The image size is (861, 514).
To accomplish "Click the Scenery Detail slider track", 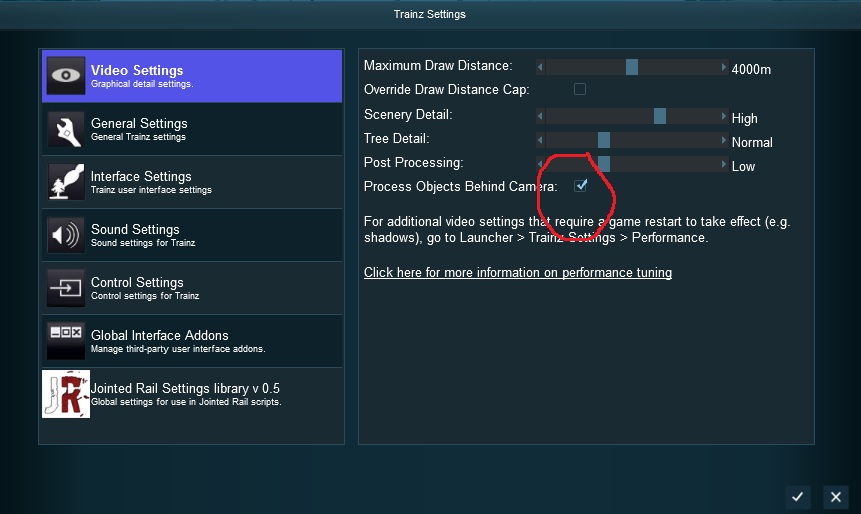I will coord(600,117).
